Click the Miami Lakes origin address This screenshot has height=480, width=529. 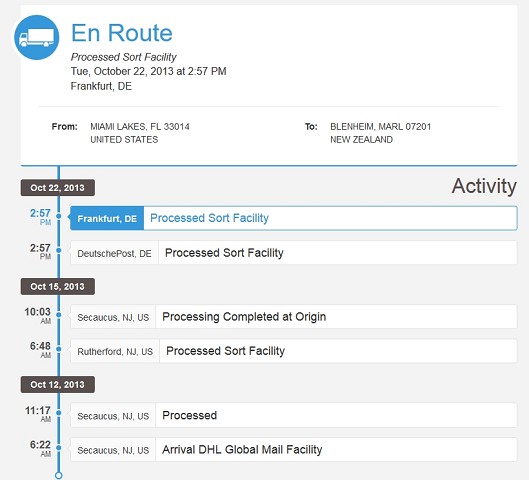pyautogui.click(x=140, y=133)
